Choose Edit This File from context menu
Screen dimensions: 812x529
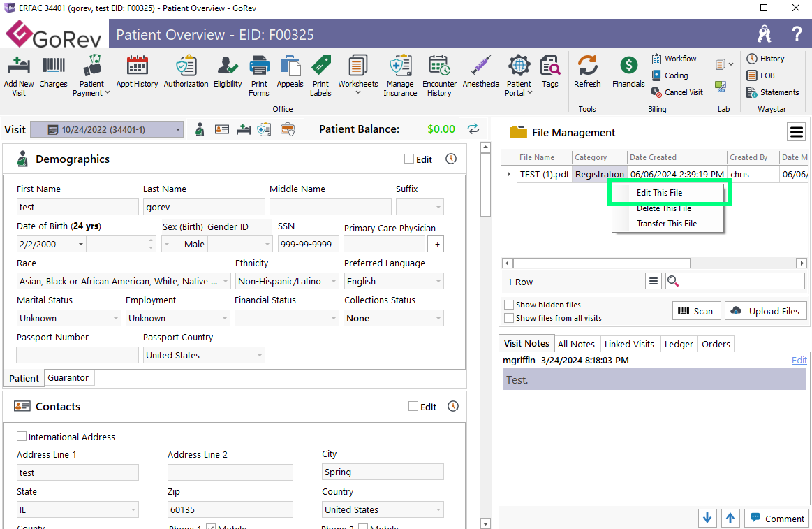point(659,193)
